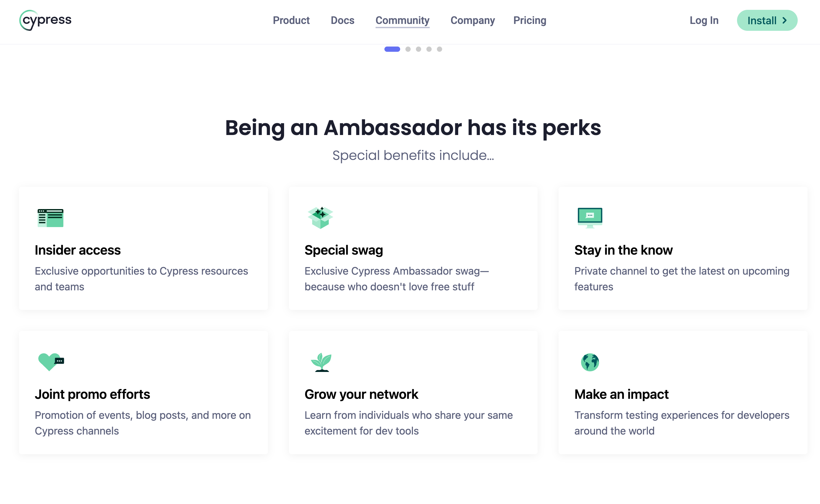Viewport: 820px width, 504px height.
Task: Click the arrow inside the Install button
Action: tap(785, 20)
